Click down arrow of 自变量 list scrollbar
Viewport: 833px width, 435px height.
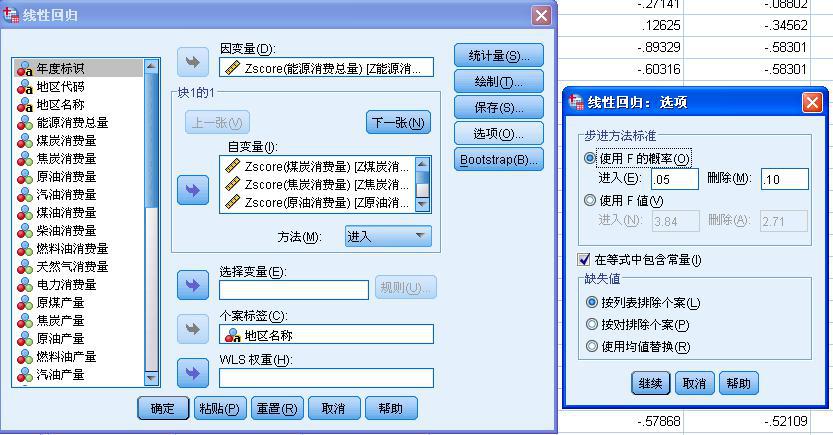pos(422,203)
